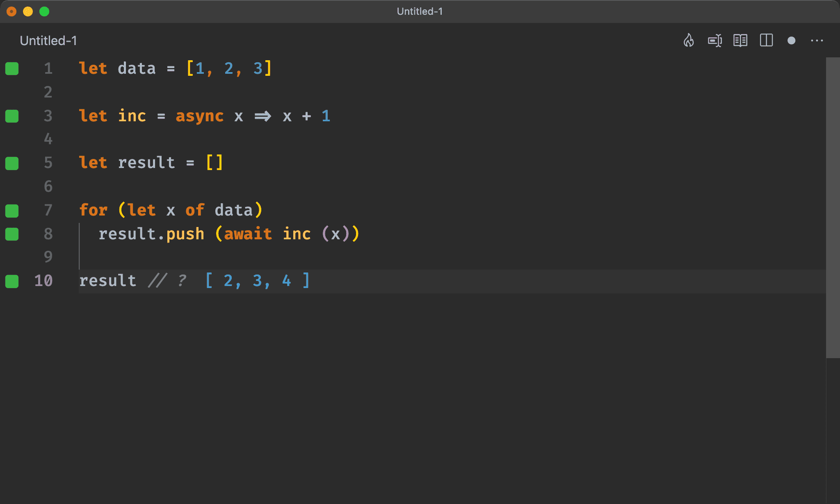Click line number 7 in the gutter
Viewport: 840px width, 504px height.
pyautogui.click(x=48, y=210)
